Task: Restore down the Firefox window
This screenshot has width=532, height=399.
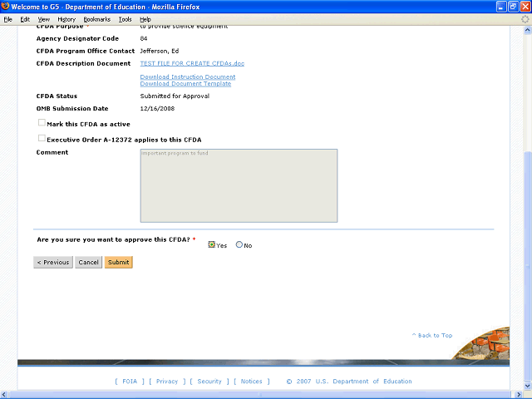Action: [x=514, y=7]
